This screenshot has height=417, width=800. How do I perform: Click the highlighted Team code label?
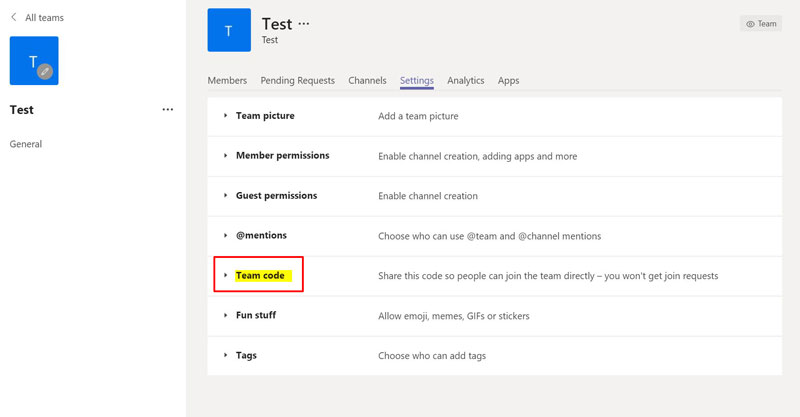[260, 276]
